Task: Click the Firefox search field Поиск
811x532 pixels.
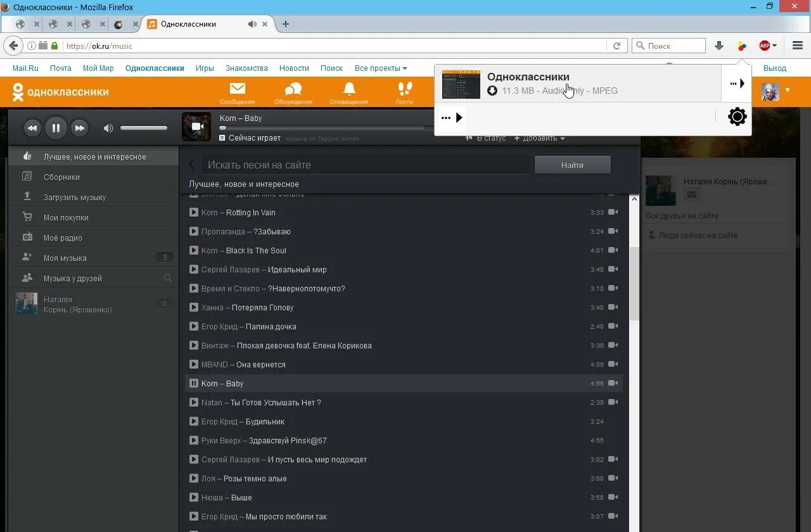Action: (x=669, y=46)
